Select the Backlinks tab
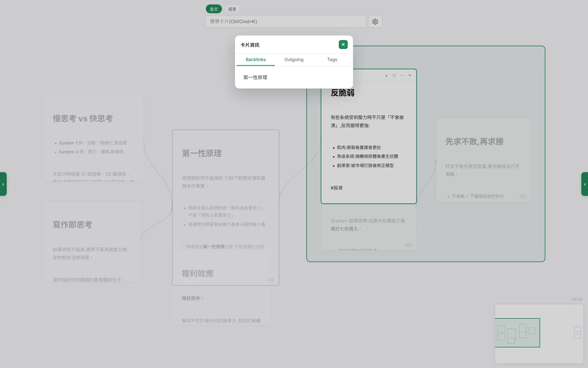 (256, 60)
